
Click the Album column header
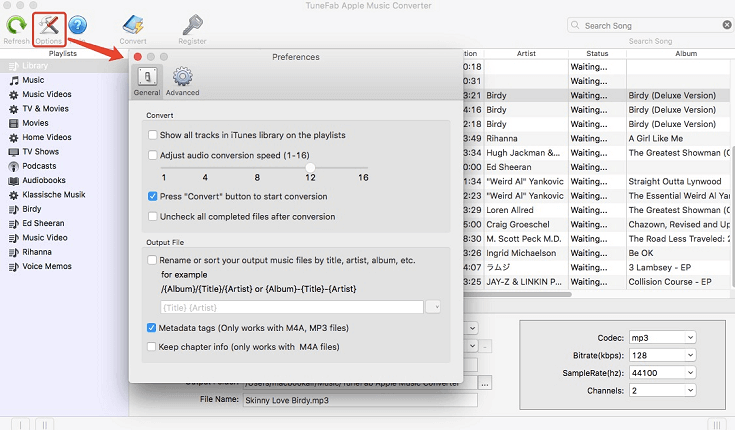pos(686,53)
